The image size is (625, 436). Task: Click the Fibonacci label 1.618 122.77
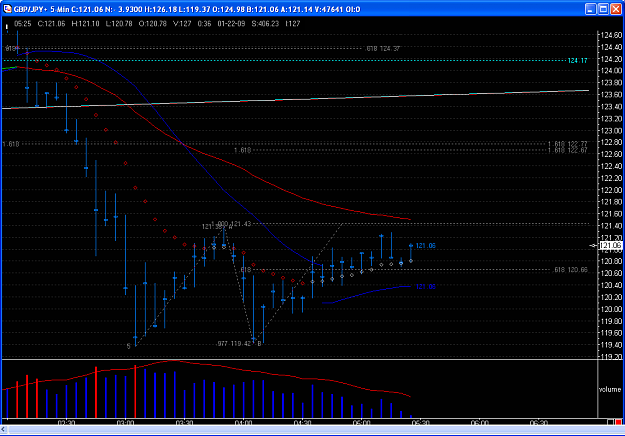tap(567, 144)
